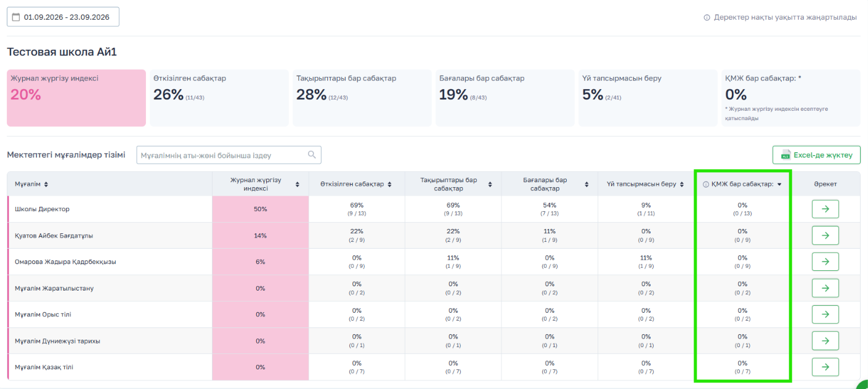Sort by Үй тапсырмасын беру column

coord(683,184)
